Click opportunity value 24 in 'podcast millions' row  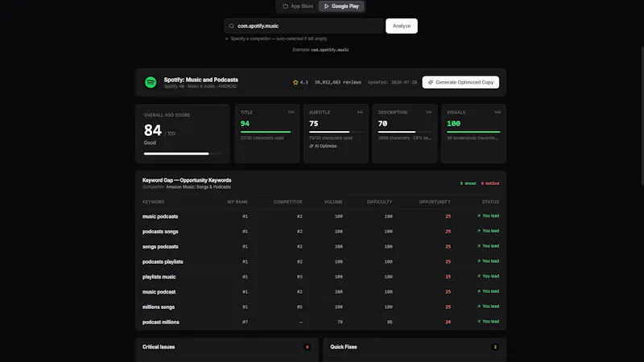[448, 323]
